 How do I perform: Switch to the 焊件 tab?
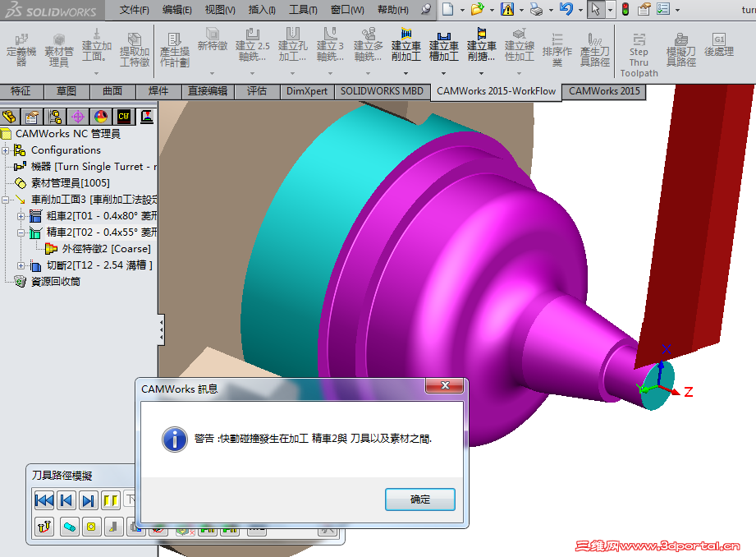tap(158, 91)
